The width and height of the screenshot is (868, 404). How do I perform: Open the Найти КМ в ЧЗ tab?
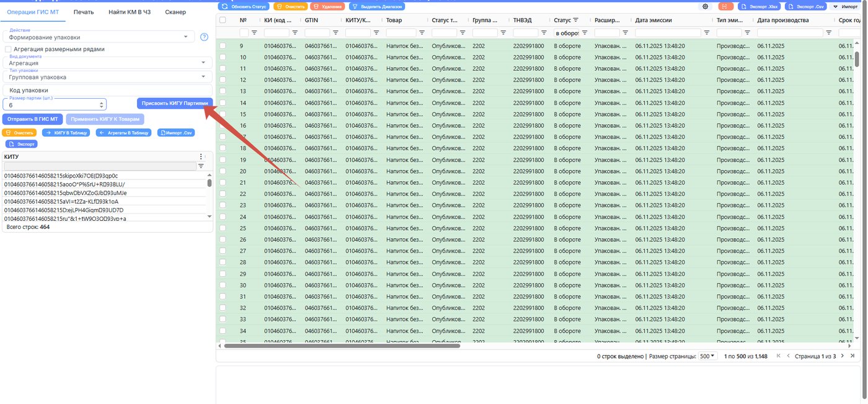coord(130,12)
